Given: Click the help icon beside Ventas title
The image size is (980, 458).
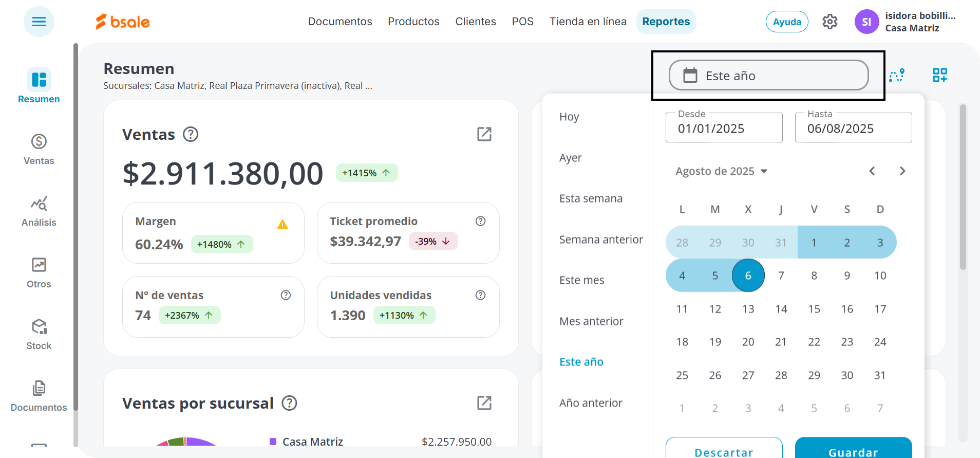Looking at the screenshot, I should tap(191, 134).
